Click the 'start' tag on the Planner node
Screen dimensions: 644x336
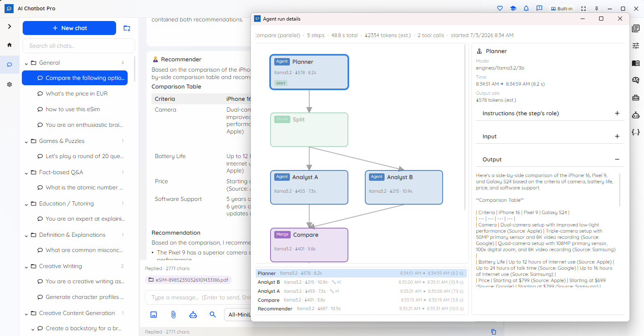point(281,83)
